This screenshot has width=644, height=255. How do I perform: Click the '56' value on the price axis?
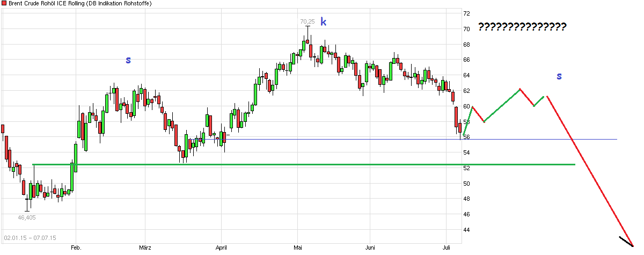click(x=467, y=137)
